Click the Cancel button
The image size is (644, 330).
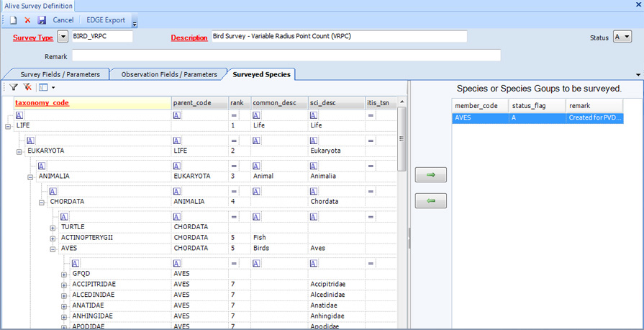63,20
